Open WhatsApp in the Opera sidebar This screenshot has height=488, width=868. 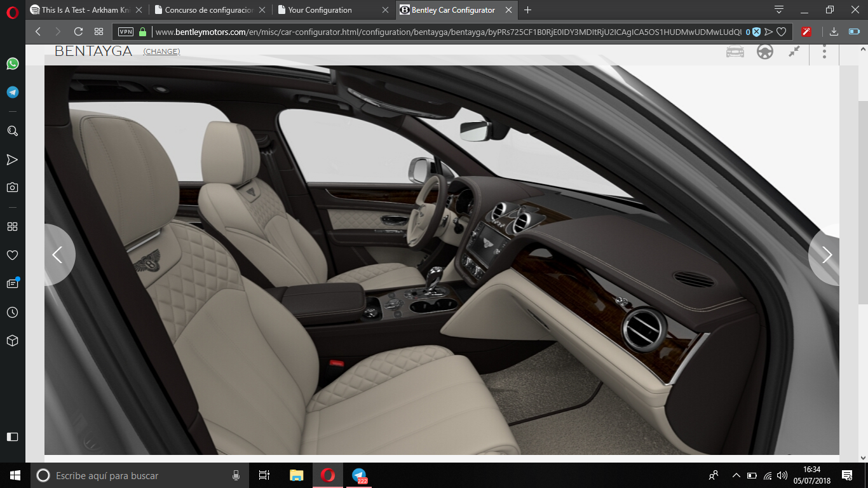pyautogui.click(x=12, y=64)
